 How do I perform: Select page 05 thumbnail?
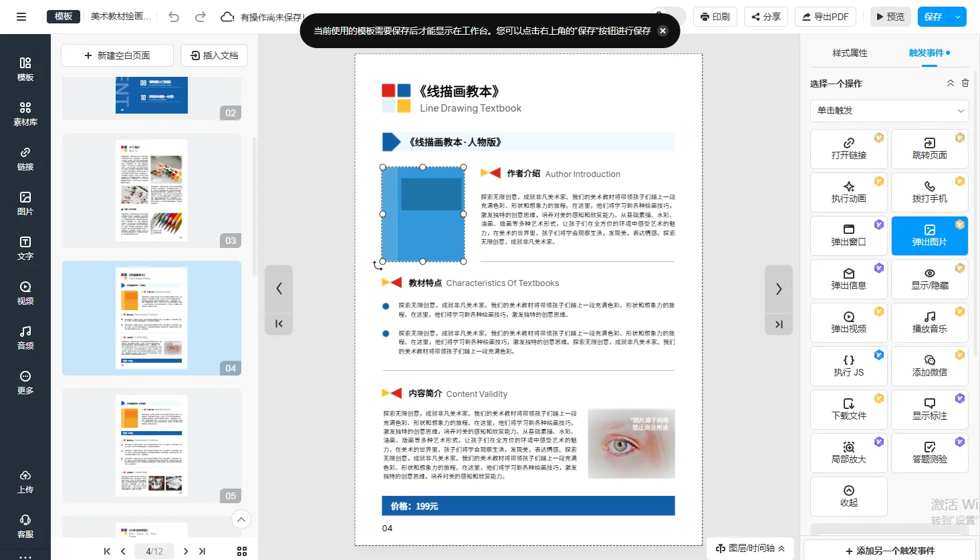point(152,446)
